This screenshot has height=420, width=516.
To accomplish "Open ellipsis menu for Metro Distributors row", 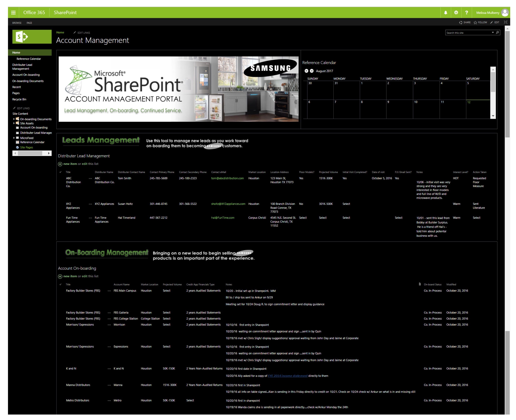I will [109, 401].
